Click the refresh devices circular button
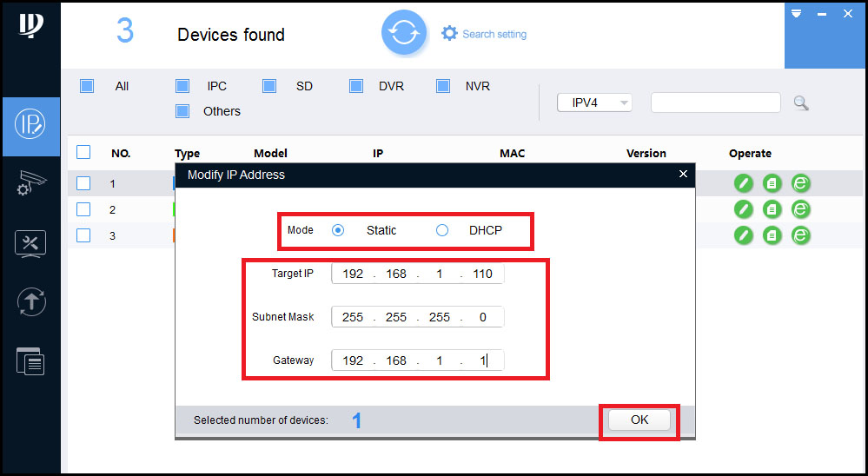 pyautogui.click(x=404, y=33)
